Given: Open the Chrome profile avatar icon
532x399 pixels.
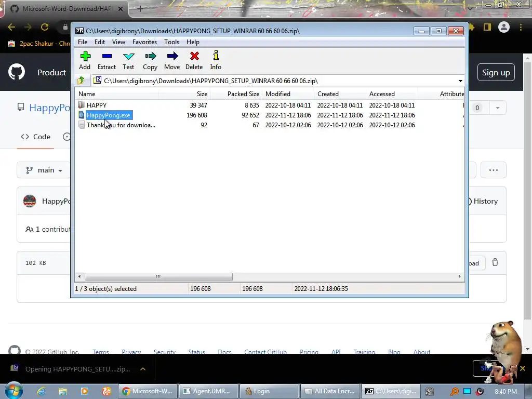Looking at the screenshot, I should click(x=504, y=27).
